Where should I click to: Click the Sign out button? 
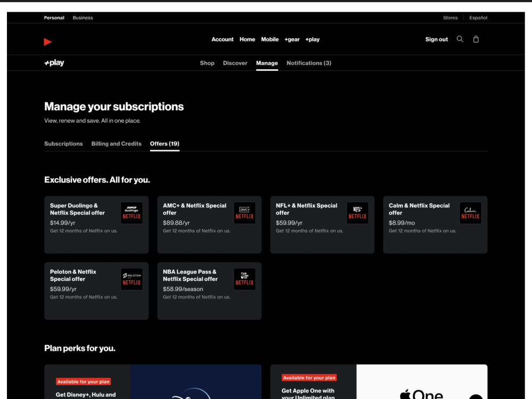click(437, 39)
